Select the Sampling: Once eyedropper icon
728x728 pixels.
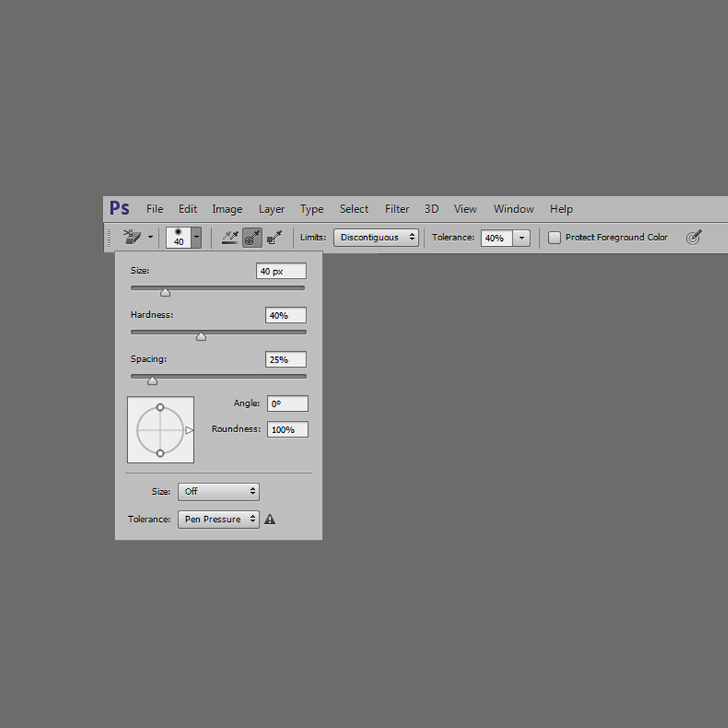252,237
